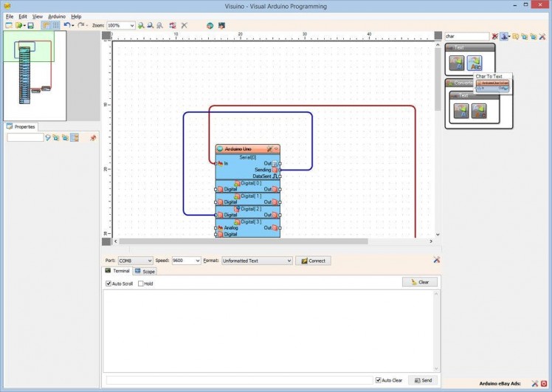The image size is (552, 392).
Task: Click the Save project icon
Action: [x=30, y=25]
